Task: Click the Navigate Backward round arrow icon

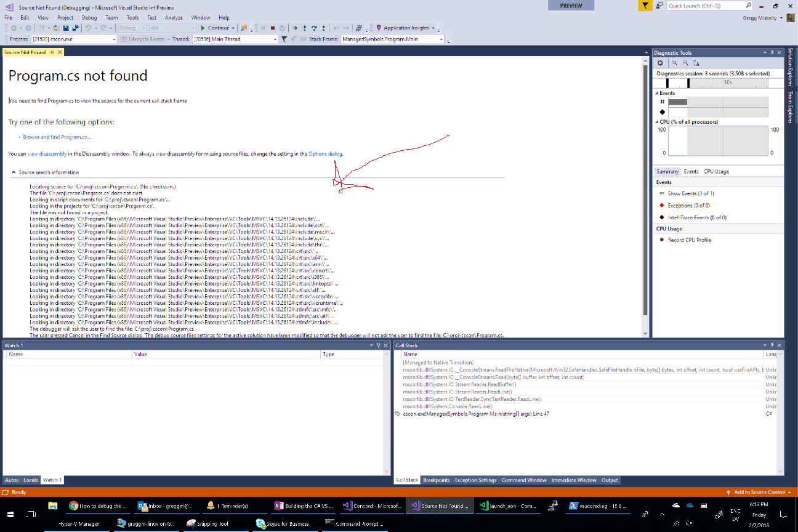Action: tap(14, 28)
